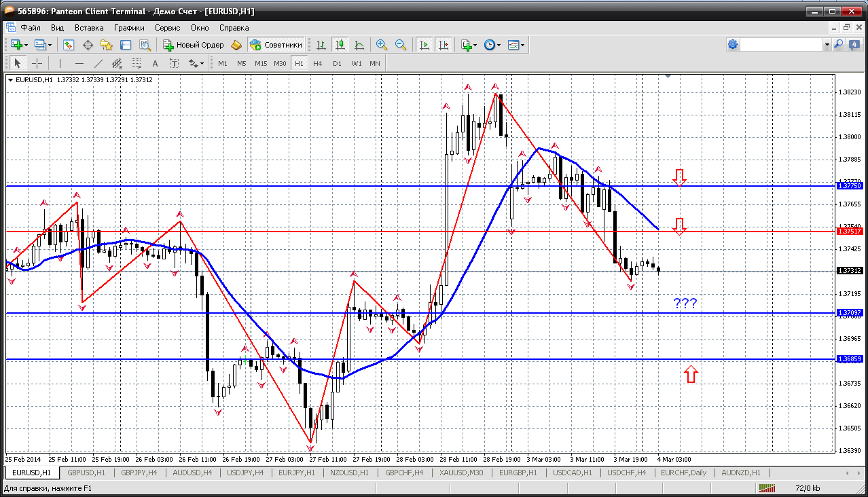Click the chart shift triangle marker at the top
The height and width of the screenshot is (497, 868).
tap(668, 76)
